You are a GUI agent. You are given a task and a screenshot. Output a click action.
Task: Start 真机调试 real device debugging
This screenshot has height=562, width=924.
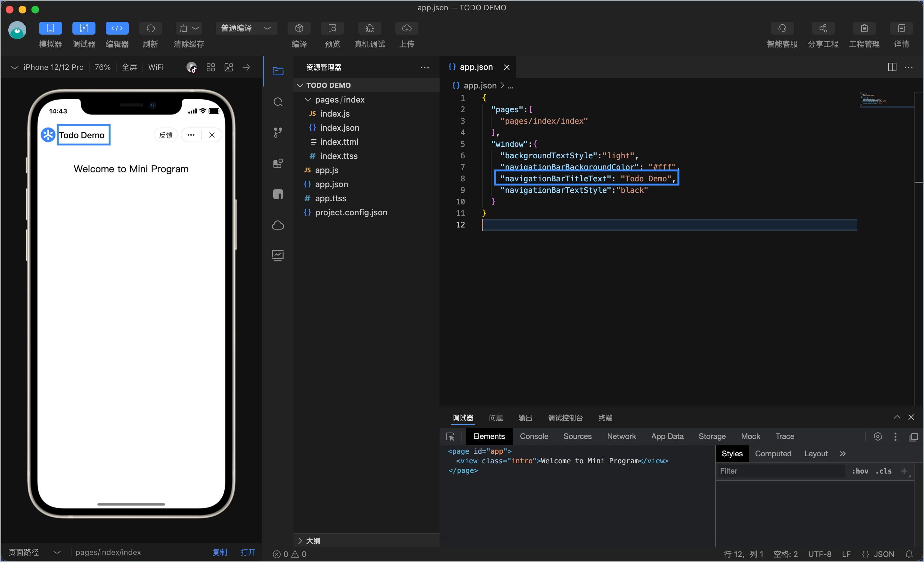(x=369, y=28)
